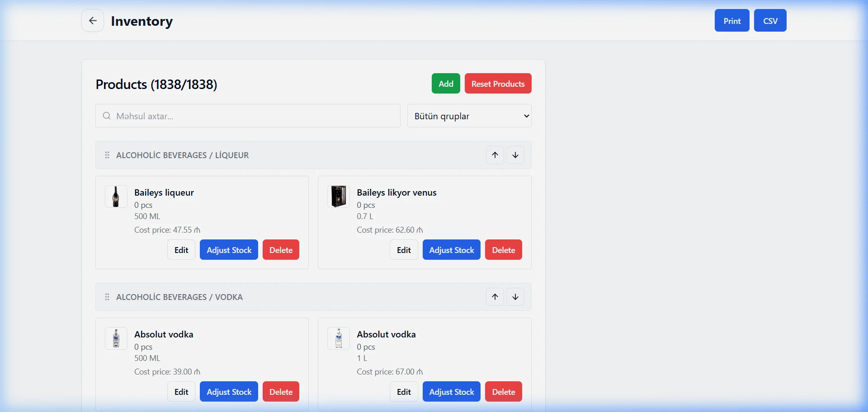Click the Baileys likyor venus product name
This screenshot has width=868, height=412.
point(396,192)
